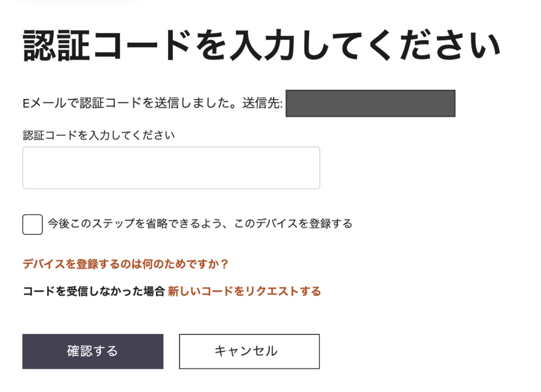Image resolution: width=541 pixels, height=392 pixels.
Task: Place cursor in the verification code field
Action: 171,167
